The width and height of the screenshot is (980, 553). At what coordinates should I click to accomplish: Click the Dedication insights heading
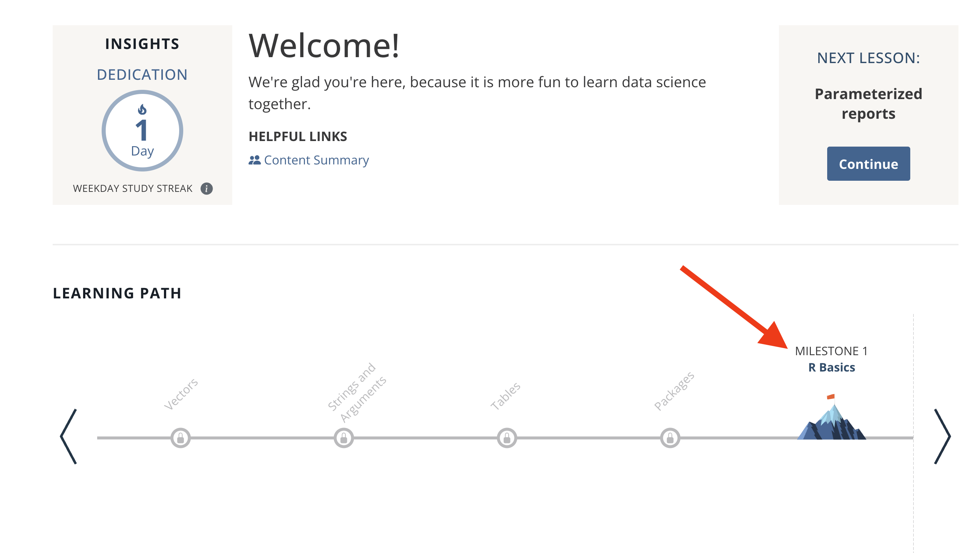142,75
